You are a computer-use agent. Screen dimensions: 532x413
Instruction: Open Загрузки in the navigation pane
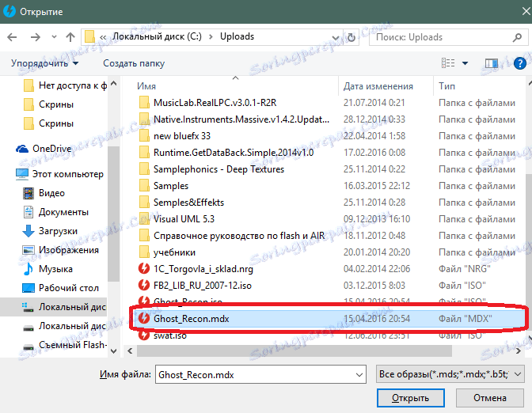[x=50, y=231]
